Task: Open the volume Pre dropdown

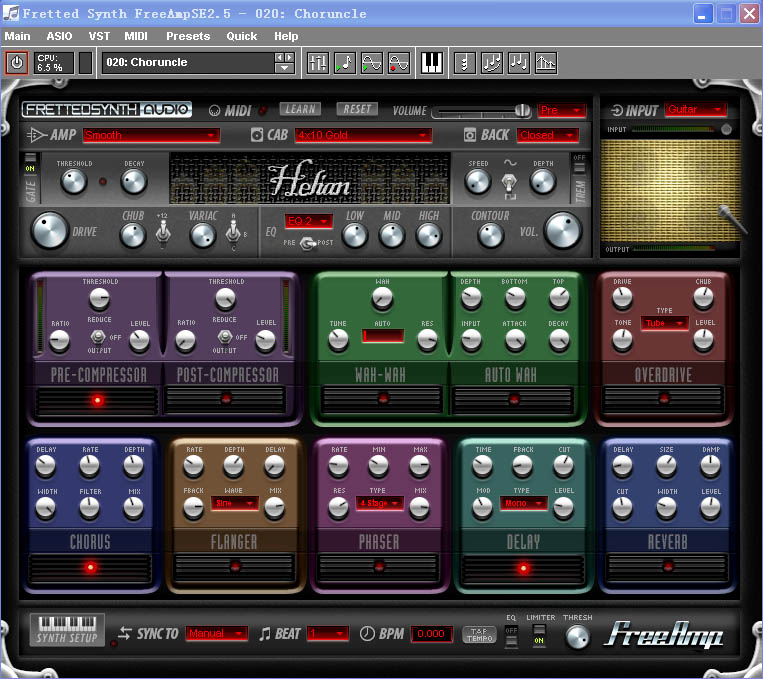Action: click(562, 110)
